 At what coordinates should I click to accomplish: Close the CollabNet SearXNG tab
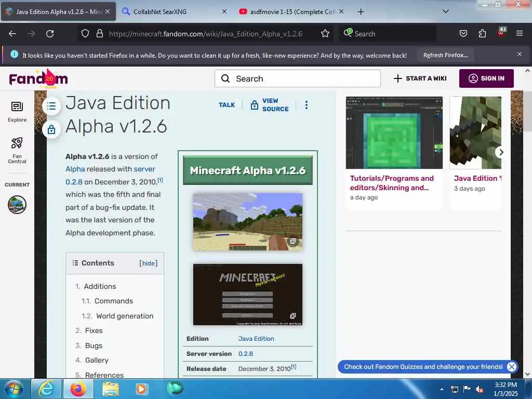point(224,11)
